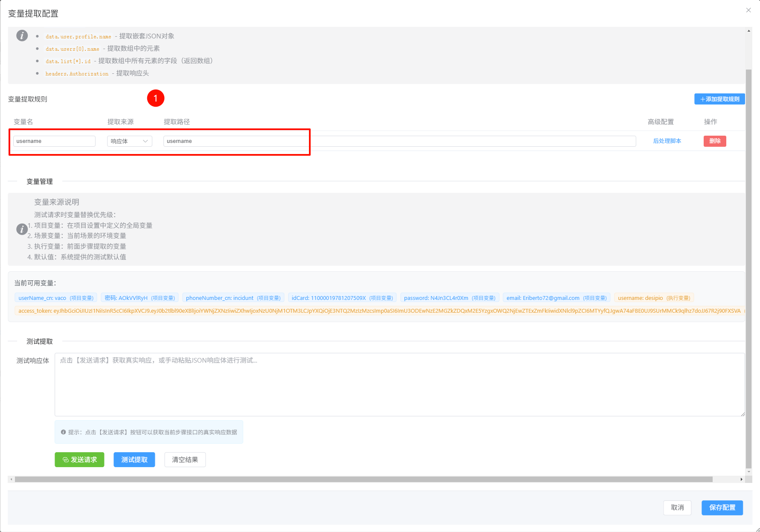
Task: Click the scroll right arrow of horizontal scrollbar
Action: pyautogui.click(x=742, y=480)
